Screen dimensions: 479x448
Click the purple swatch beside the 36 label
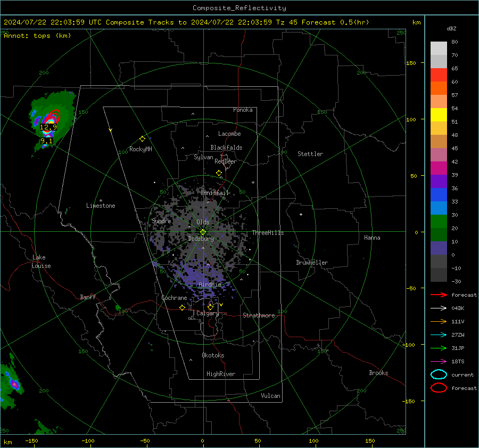439,181
